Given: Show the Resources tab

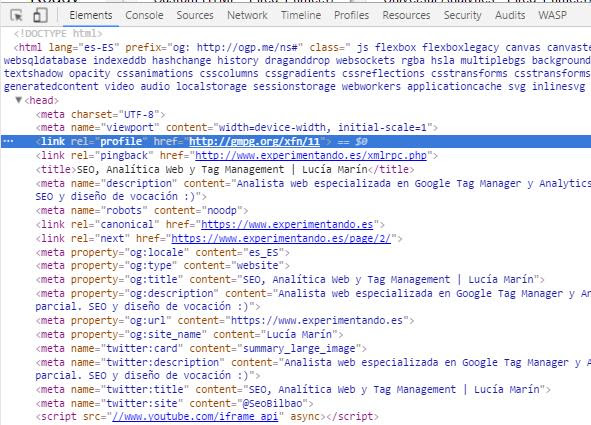Looking at the screenshot, I should (x=406, y=15).
